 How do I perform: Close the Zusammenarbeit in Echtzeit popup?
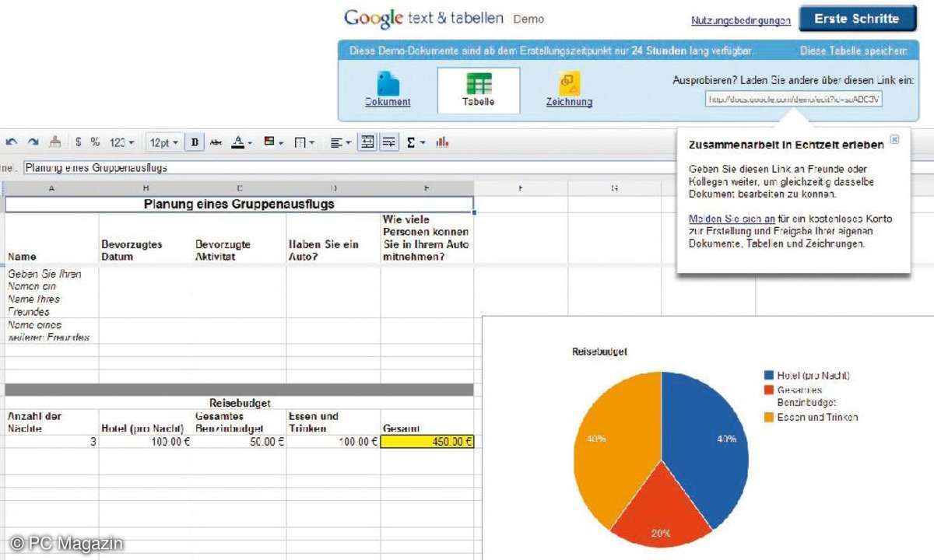(x=894, y=139)
